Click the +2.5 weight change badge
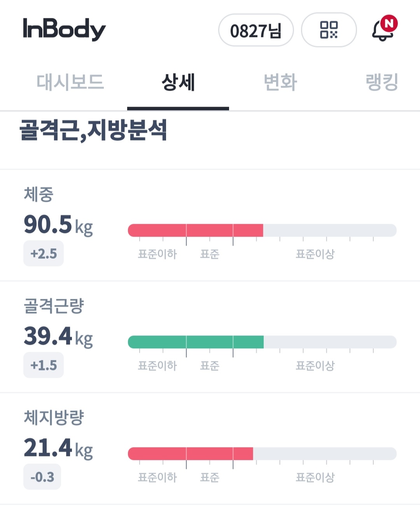The image size is (420, 509). pos(44,254)
